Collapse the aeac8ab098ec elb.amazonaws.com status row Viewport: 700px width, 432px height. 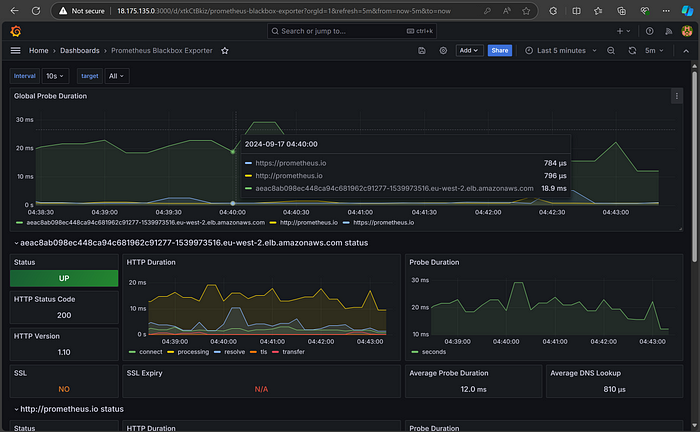click(191, 243)
